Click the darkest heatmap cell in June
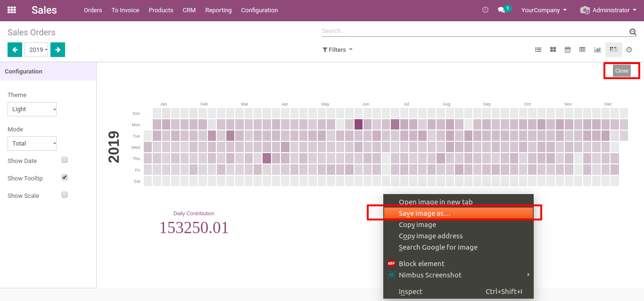The width and height of the screenshot is (644, 301). (x=358, y=124)
